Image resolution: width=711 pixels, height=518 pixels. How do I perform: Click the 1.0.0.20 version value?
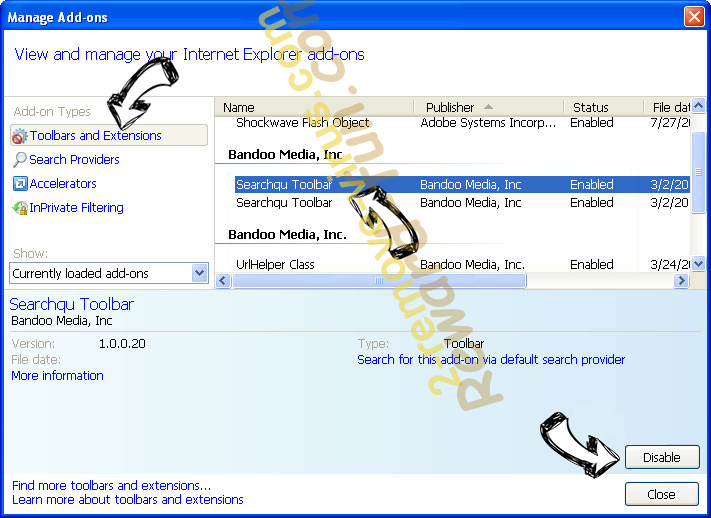122,343
